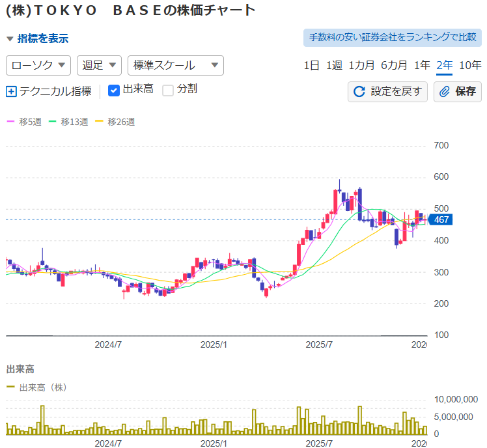487x448 pixels.
Task: Click the paperclip icon in 保存 button
Action: click(x=445, y=91)
